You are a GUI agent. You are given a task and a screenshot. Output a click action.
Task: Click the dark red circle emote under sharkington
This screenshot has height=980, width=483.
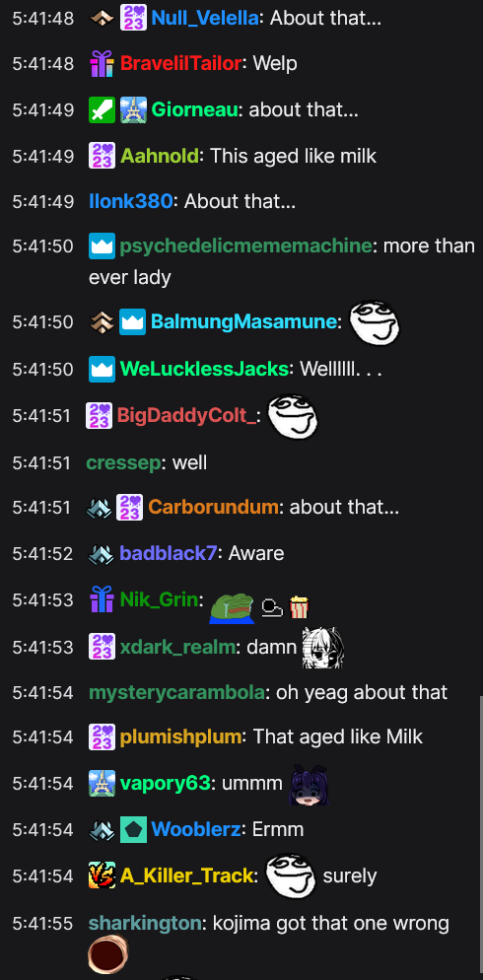[x=107, y=955]
